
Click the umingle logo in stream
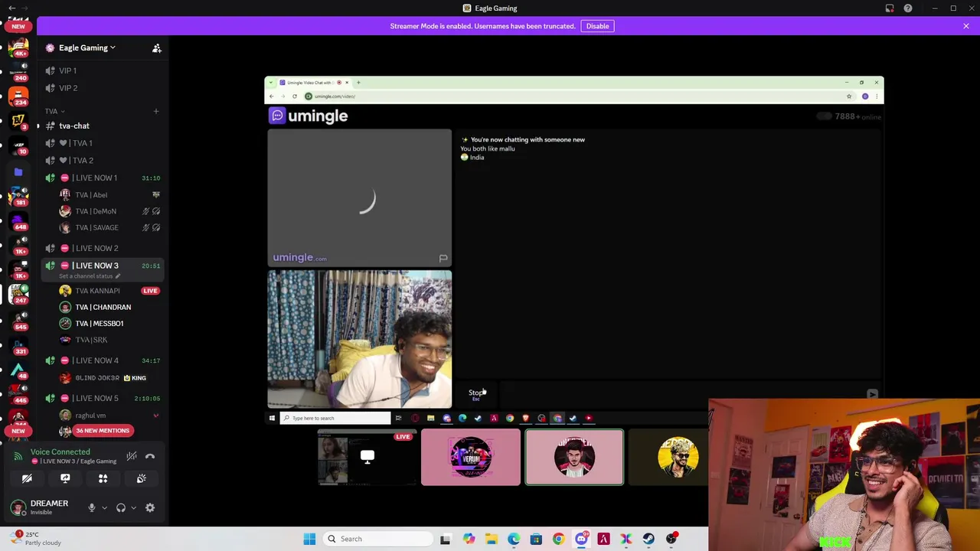309,116
